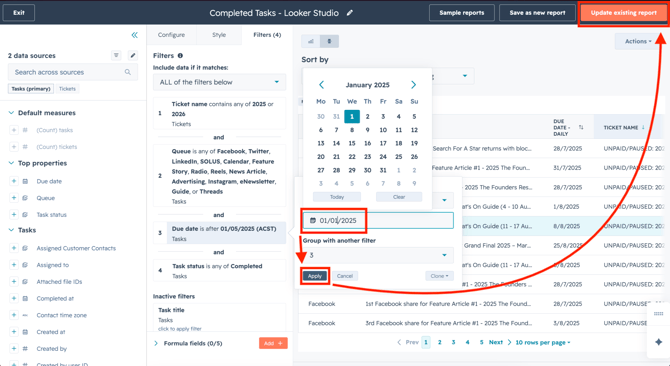Add Attached file IDs with the plus icon
The width and height of the screenshot is (670, 366).
(14, 281)
